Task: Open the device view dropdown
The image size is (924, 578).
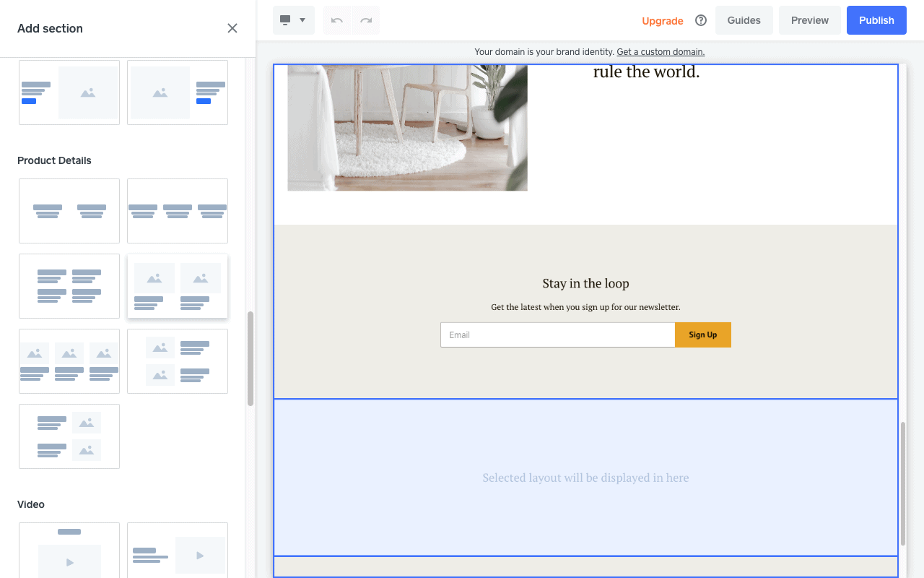Action: tap(294, 20)
